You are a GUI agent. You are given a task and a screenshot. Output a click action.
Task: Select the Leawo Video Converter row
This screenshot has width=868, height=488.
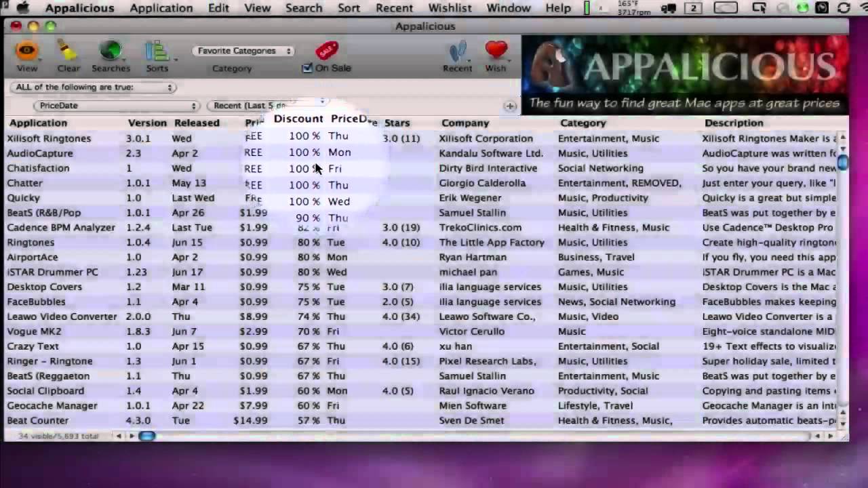coord(420,317)
